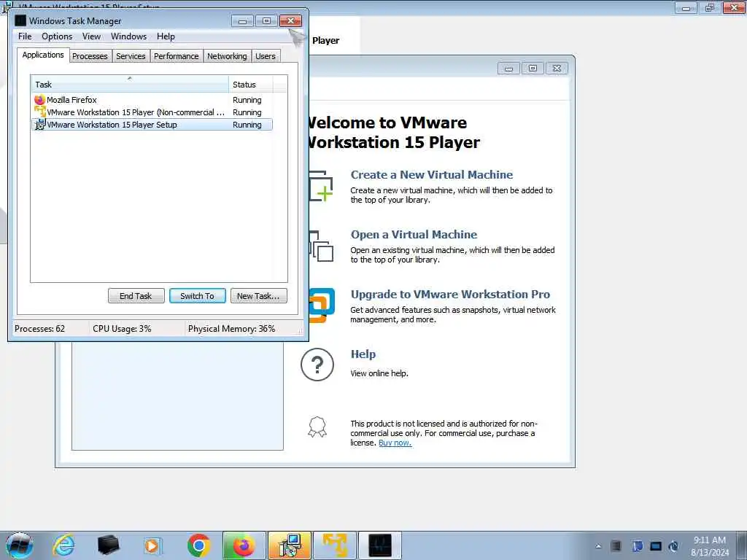Switch to Firefox taskbar button
The height and width of the screenshot is (560, 747).
click(x=244, y=545)
